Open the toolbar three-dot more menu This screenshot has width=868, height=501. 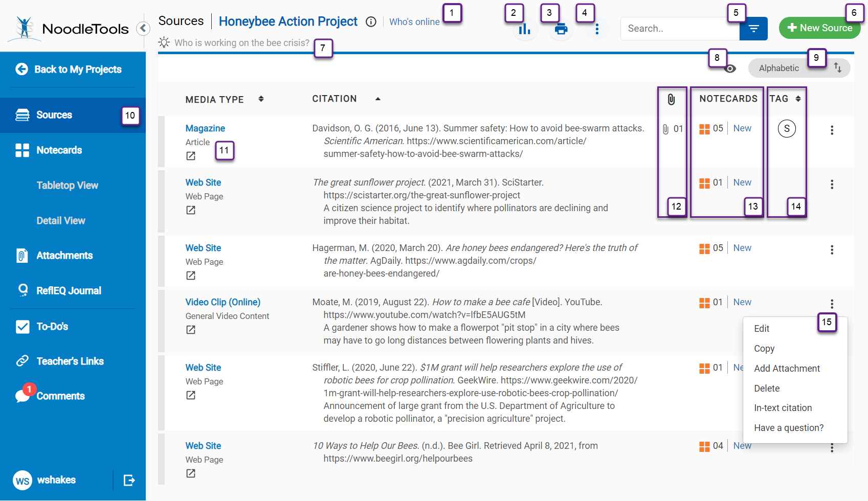pos(596,29)
